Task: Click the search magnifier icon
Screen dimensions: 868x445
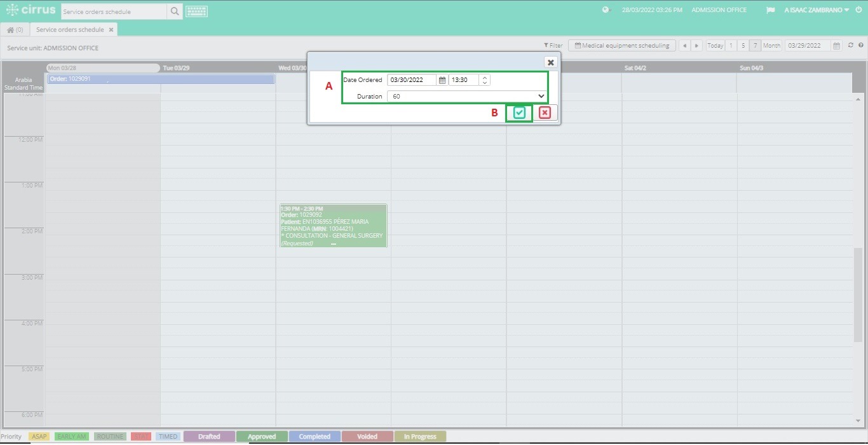Action: click(x=175, y=11)
